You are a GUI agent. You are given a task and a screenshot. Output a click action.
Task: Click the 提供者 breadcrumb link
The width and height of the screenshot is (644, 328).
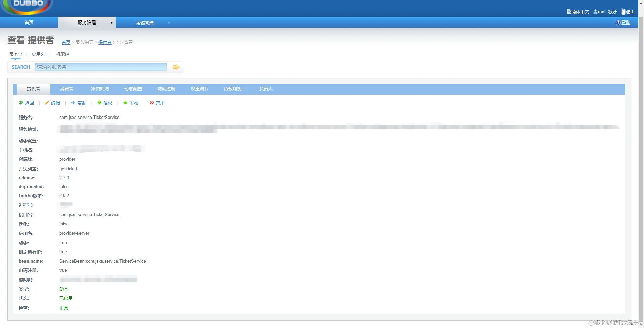[x=105, y=42]
